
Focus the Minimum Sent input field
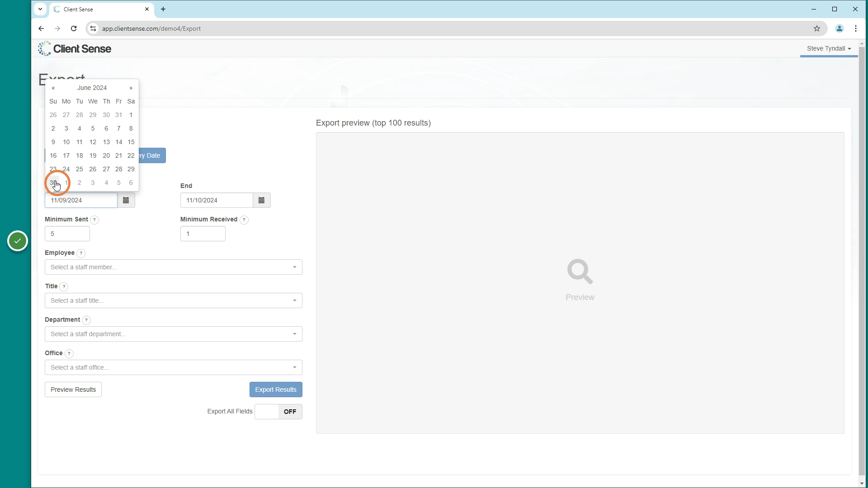click(x=67, y=234)
